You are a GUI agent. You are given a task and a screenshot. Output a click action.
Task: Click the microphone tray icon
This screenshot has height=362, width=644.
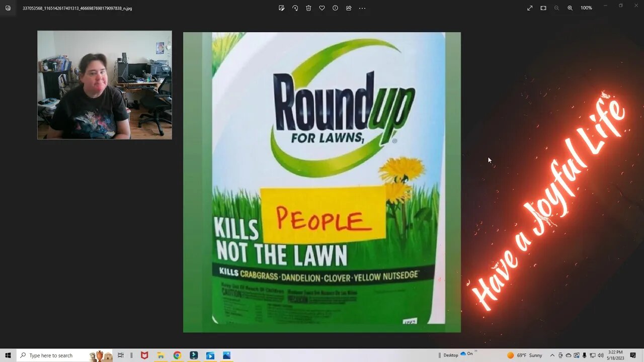tap(584, 355)
